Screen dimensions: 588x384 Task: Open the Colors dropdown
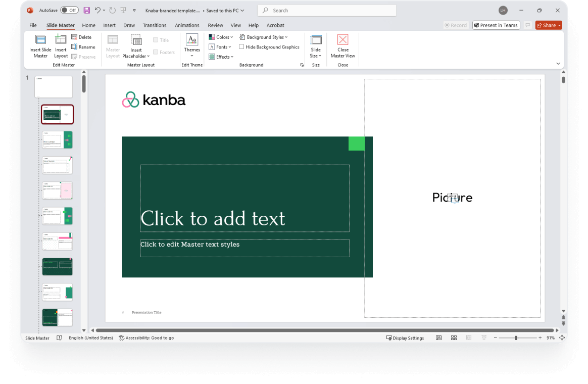click(x=221, y=37)
